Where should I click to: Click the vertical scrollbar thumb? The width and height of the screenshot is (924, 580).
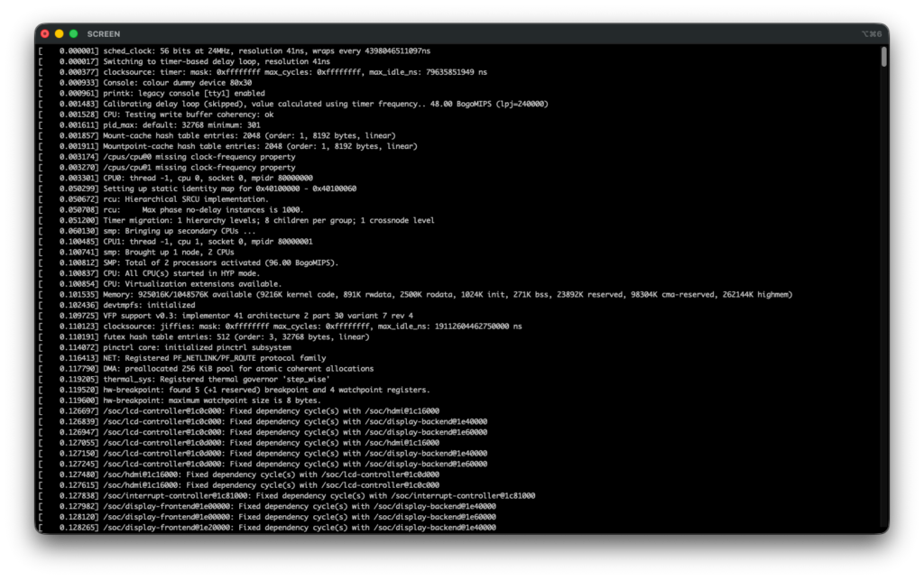[883, 57]
